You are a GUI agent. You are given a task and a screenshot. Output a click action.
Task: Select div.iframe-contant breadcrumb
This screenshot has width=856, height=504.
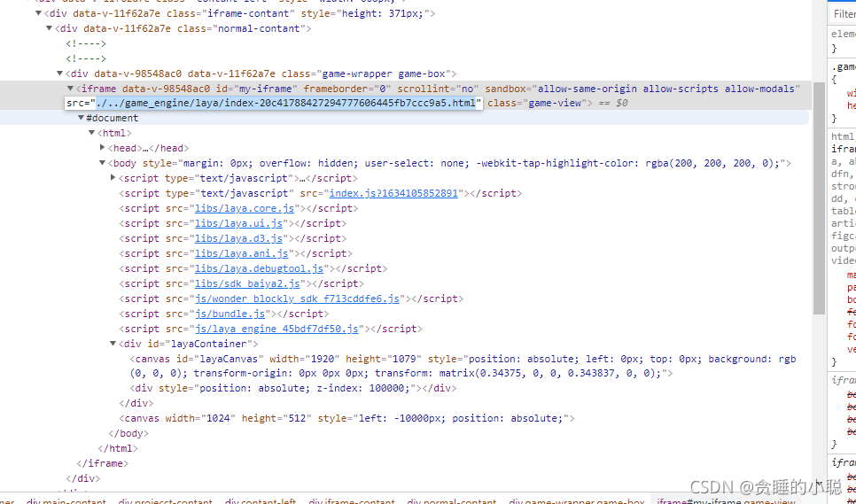click(351, 500)
